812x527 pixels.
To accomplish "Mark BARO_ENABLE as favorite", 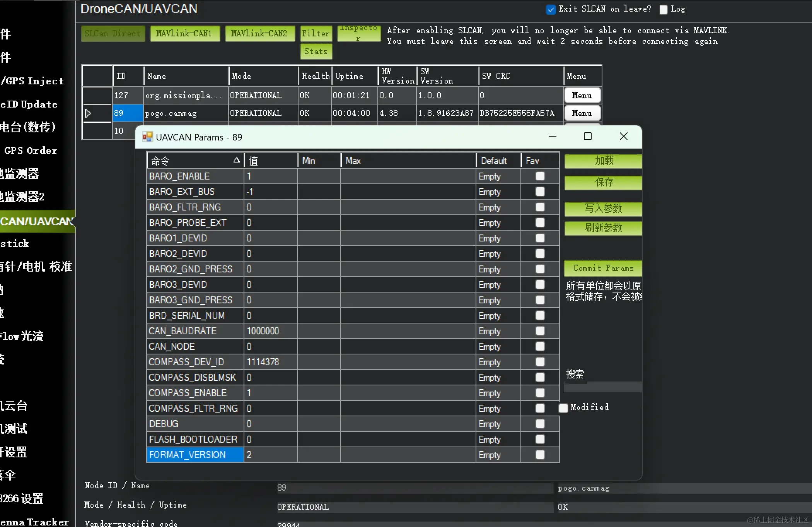I will (540, 176).
